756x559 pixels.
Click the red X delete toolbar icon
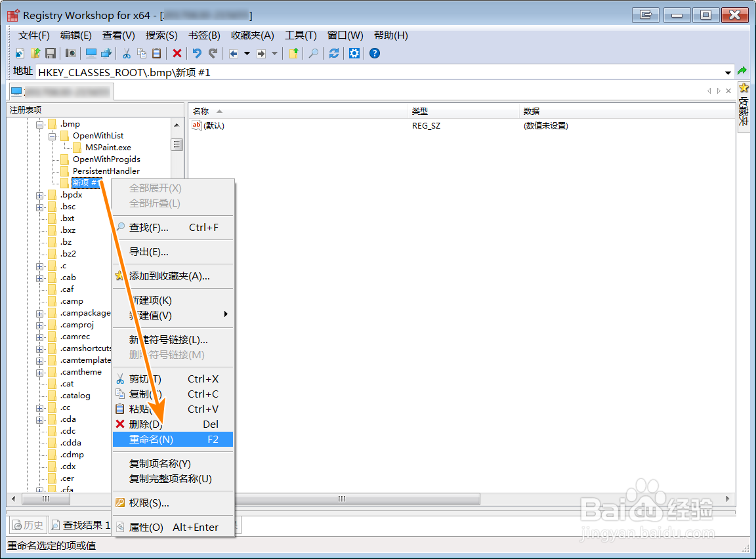[177, 54]
